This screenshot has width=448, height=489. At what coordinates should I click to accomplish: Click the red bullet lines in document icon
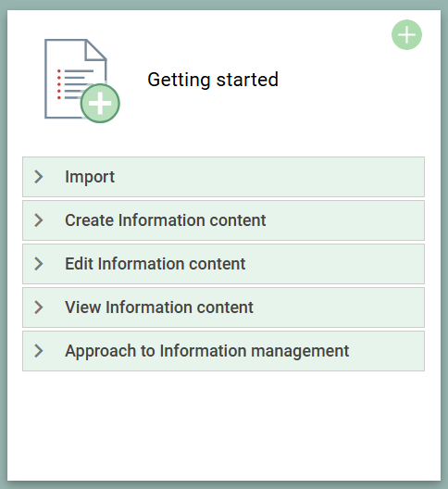[x=59, y=84]
